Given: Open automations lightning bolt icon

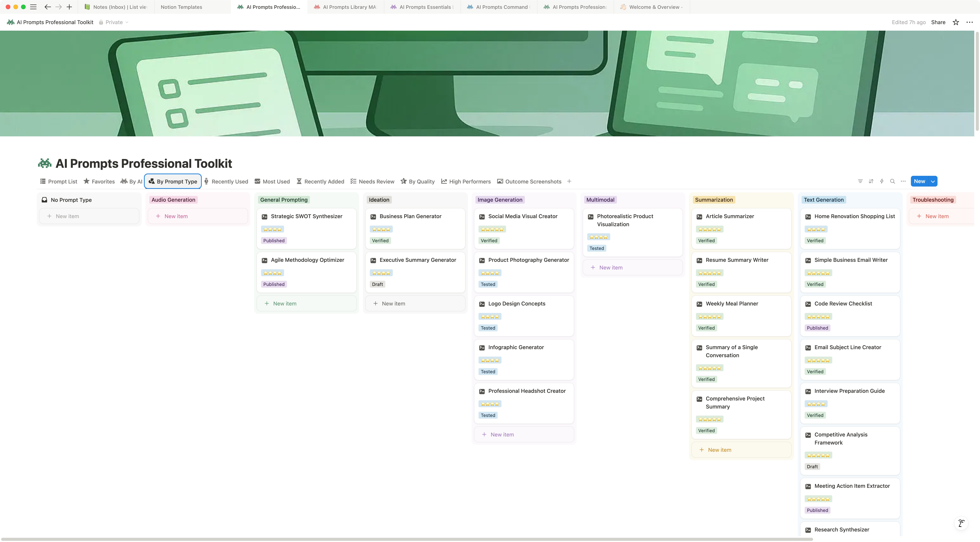Looking at the screenshot, I should pos(881,181).
